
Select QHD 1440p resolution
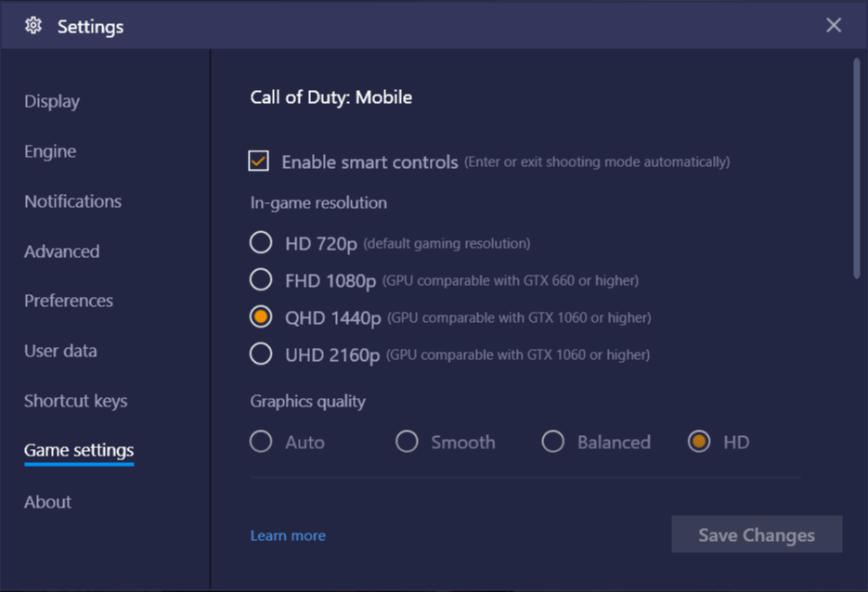260,316
